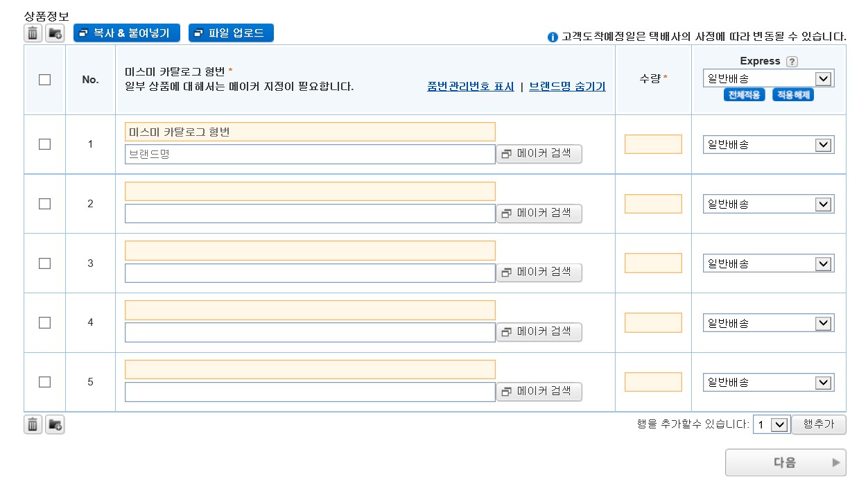Viewport: 868px width, 504px height.
Task: Check the row 2 checkbox
Action: click(45, 204)
